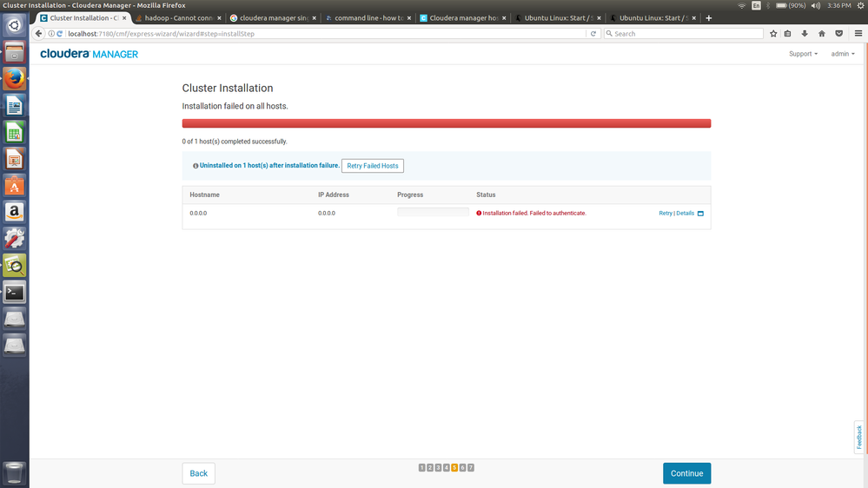Open Pocket icon in Firefox toolbar
Viewport: 868px width, 488px height.
click(x=839, y=34)
